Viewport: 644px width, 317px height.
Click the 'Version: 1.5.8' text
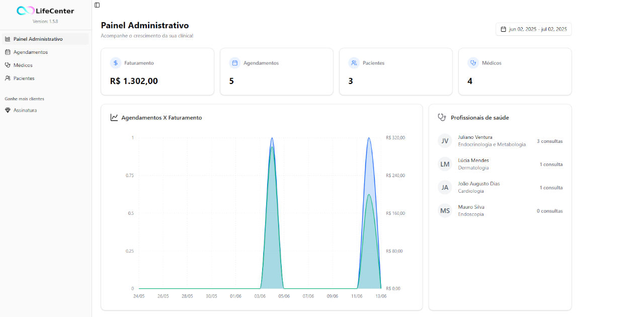click(45, 22)
